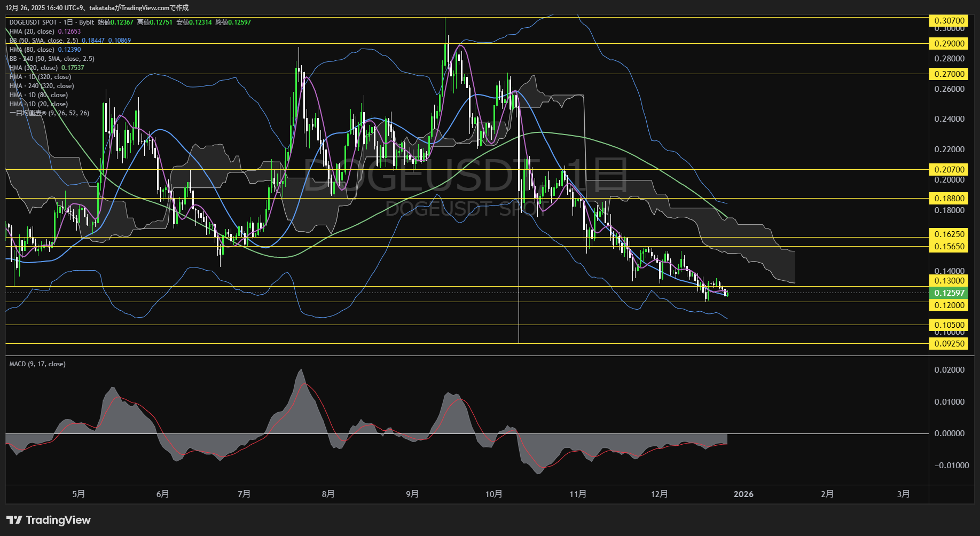Click the 一目均衡表 Ichimoku legend entry
This screenshot has height=536, width=980.
coord(48,113)
